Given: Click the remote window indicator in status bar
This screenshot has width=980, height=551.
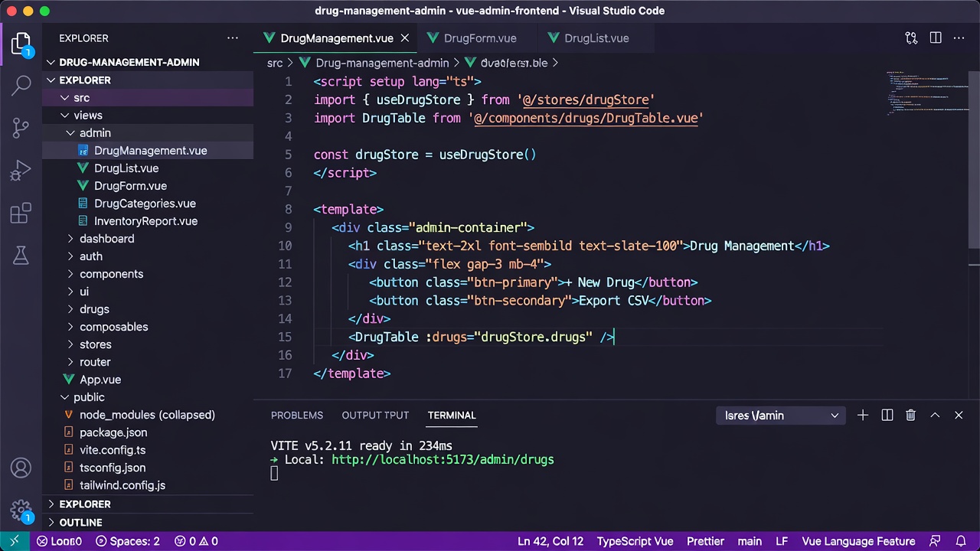Looking at the screenshot, I should [14, 541].
